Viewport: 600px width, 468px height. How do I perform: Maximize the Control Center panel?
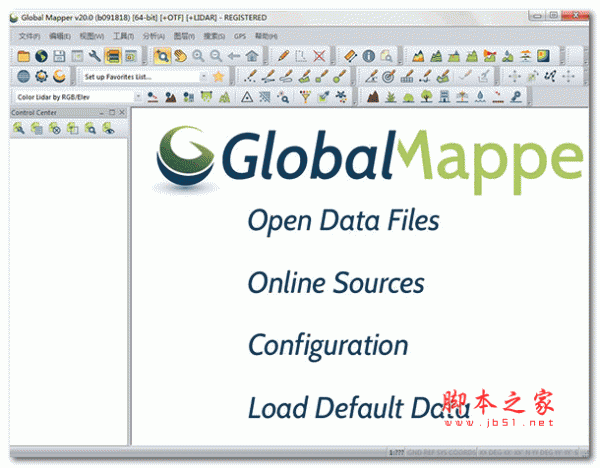(x=112, y=113)
